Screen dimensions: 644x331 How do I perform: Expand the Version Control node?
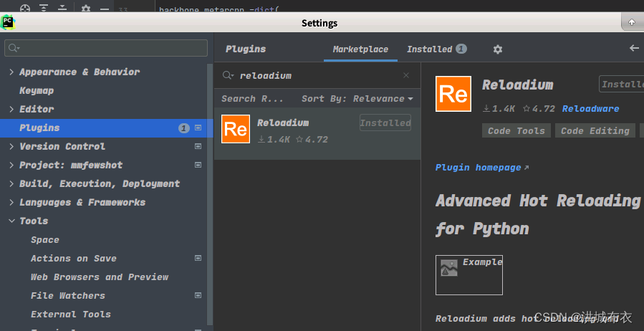point(11,147)
